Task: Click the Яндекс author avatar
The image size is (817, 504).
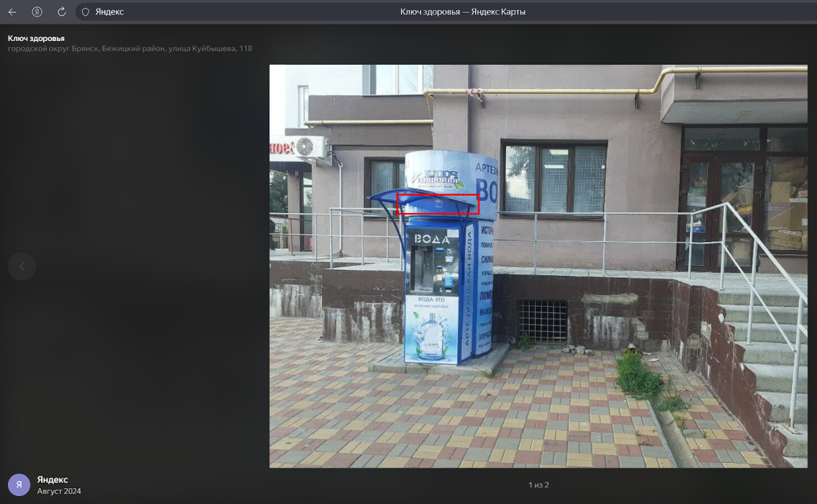Action: tap(19, 485)
